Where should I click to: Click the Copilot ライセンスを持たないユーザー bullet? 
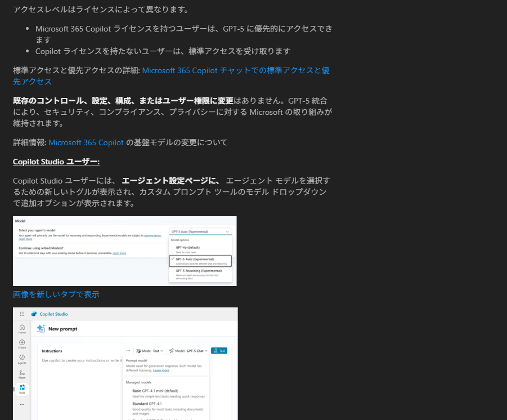[x=163, y=51]
